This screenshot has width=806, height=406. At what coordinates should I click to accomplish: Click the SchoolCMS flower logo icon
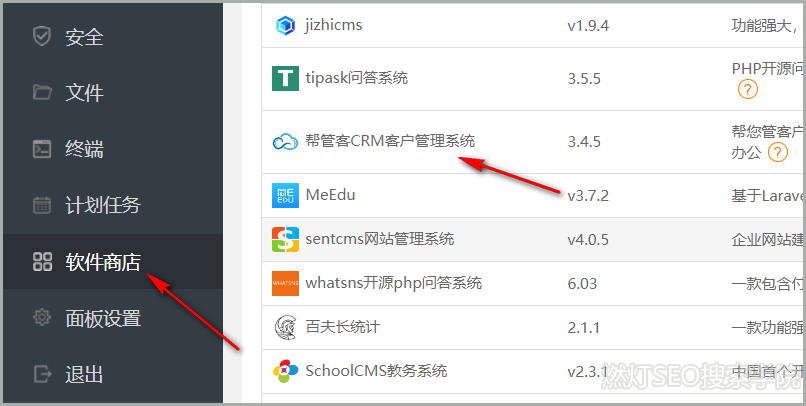[285, 371]
